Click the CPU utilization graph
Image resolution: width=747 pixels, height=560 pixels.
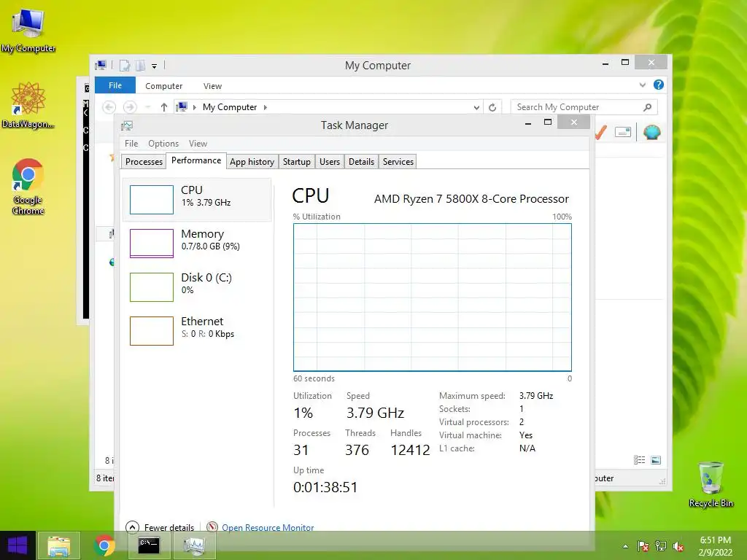(x=432, y=297)
